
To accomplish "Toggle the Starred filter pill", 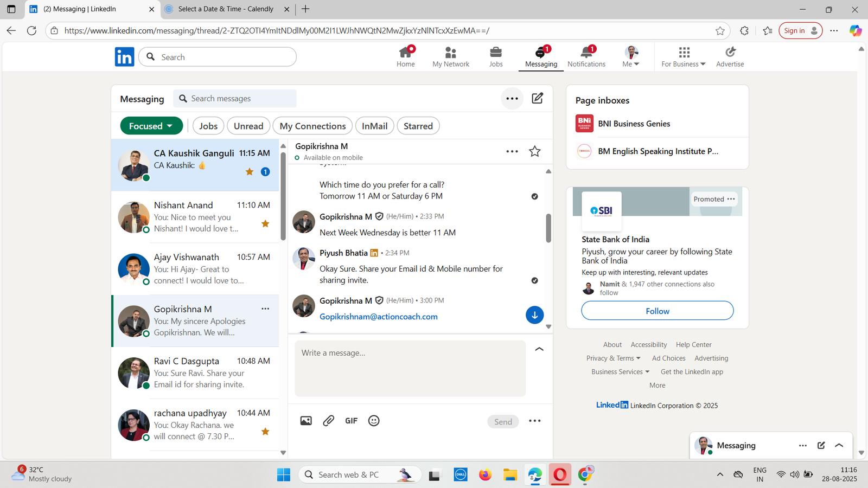I will tap(418, 126).
